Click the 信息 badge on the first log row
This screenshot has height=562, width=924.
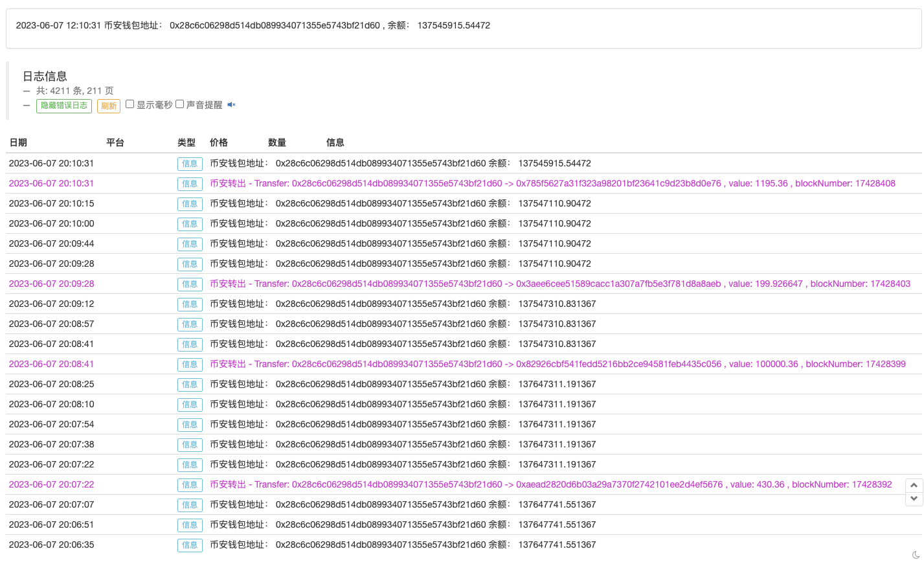pyautogui.click(x=190, y=163)
